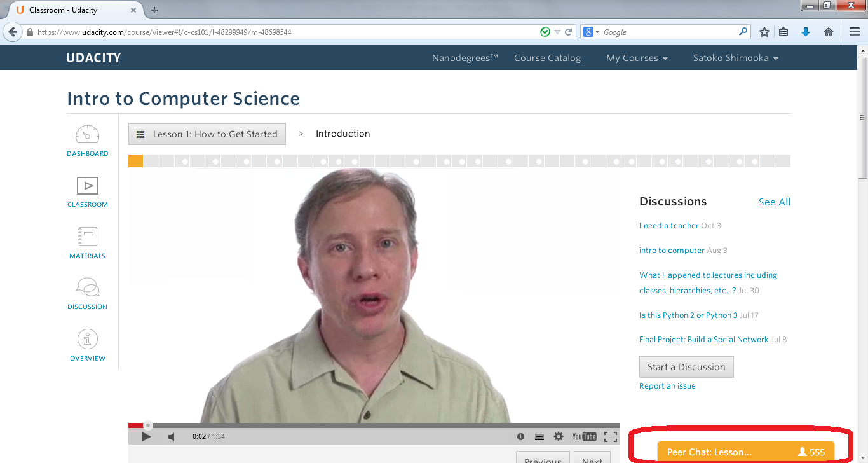Open the bookmarks list icon
The height and width of the screenshot is (463, 868).
tap(783, 32)
